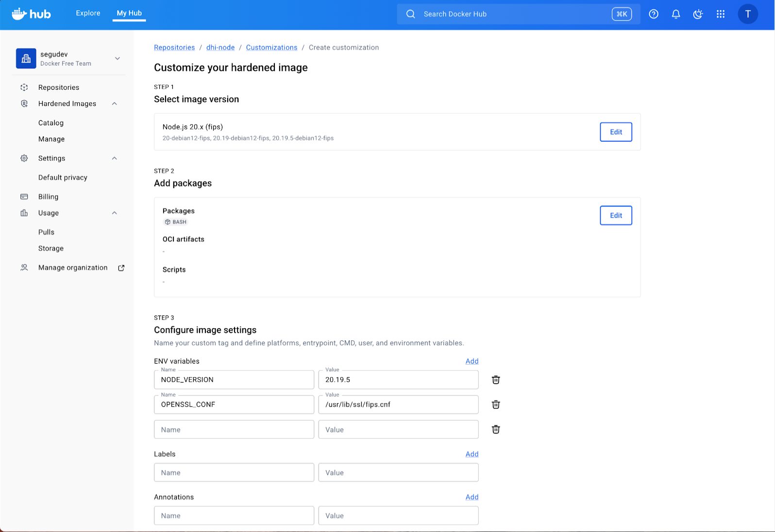Expand the segudev organization switcher
The image size is (775, 532).
117,59
